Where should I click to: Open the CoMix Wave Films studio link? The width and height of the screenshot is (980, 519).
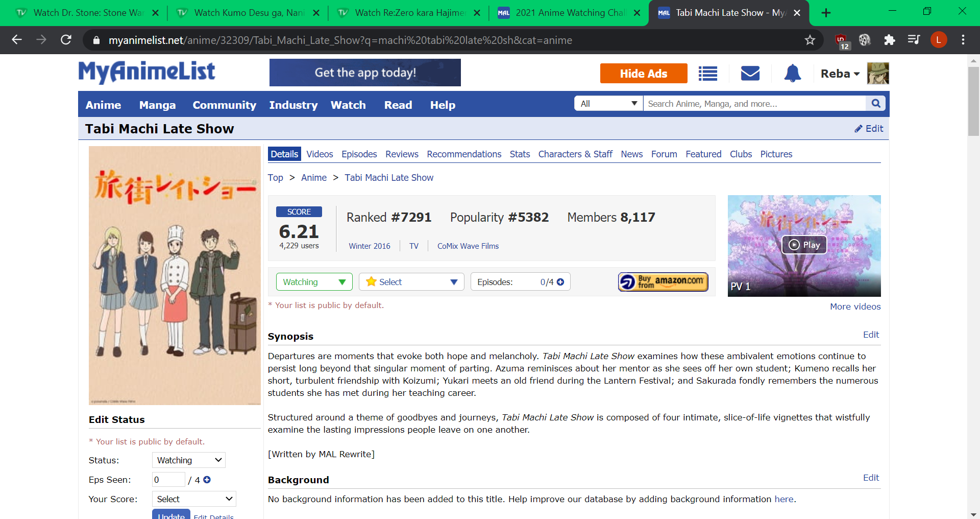[468, 246]
